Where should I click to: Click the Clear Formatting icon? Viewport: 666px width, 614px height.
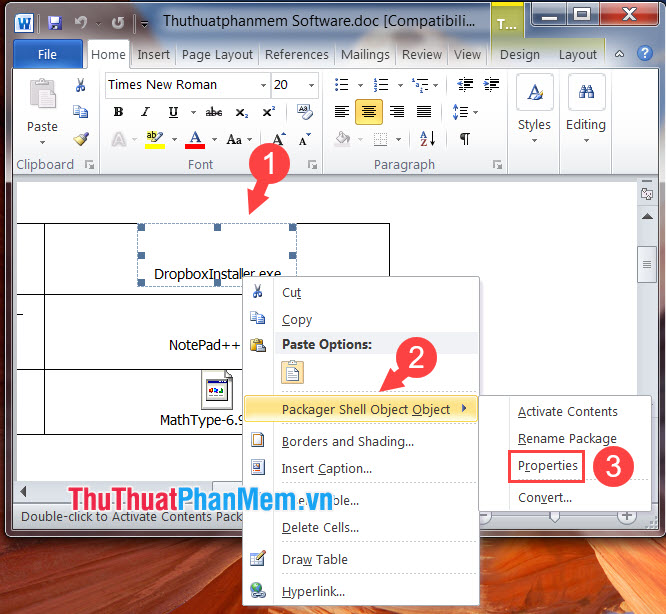[x=305, y=112]
